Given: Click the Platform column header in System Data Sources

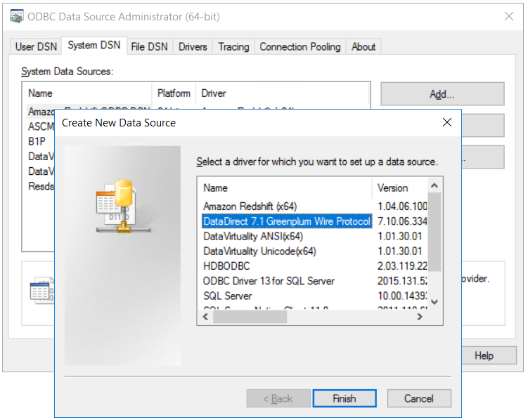Looking at the screenshot, I should coord(174,93).
